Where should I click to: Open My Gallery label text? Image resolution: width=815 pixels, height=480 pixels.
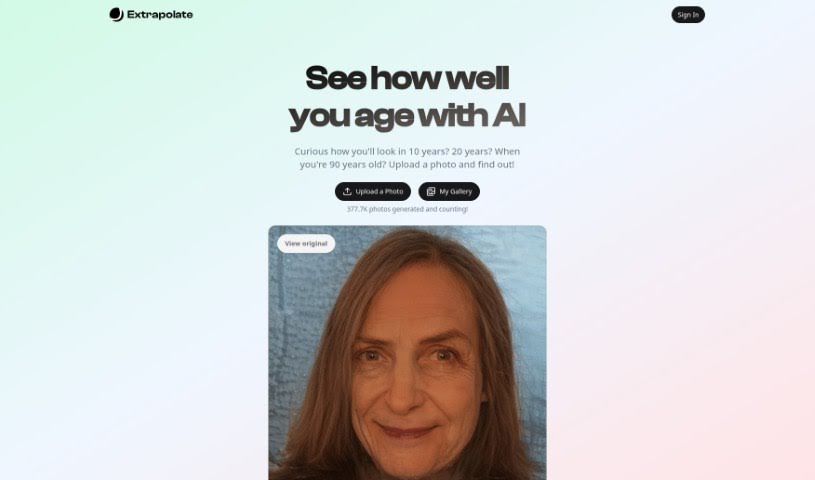pyautogui.click(x=456, y=191)
